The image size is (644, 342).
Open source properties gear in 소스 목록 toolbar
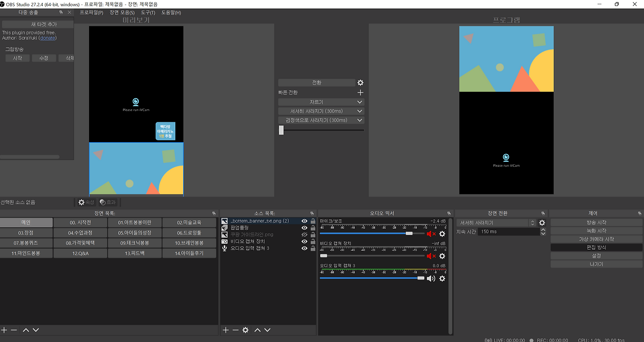pyautogui.click(x=246, y=330)
